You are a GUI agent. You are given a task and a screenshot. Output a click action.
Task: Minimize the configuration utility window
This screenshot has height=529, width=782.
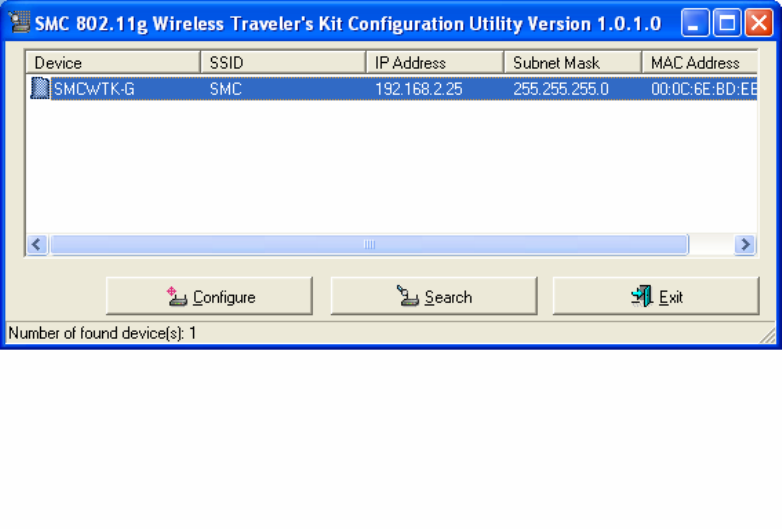[695, 23]
